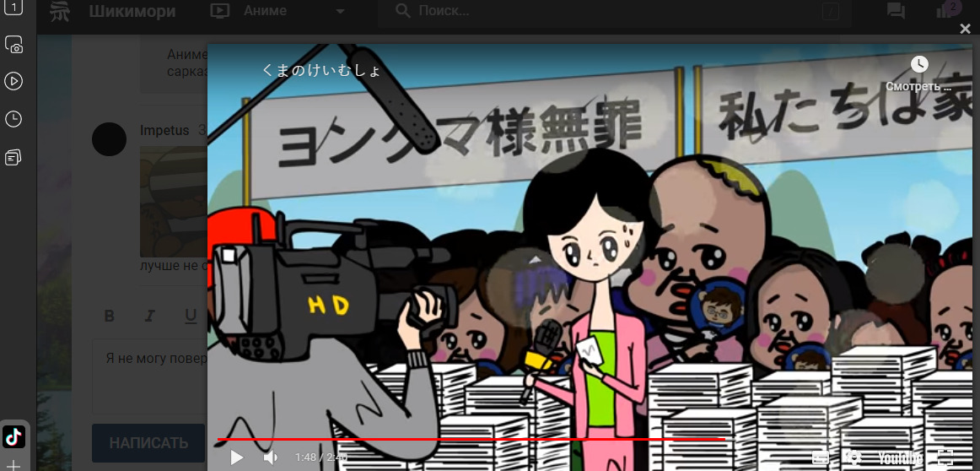Open the sidebar news feed icon
The width and height of the screenshot is (980, 471).
click(13, 157)
